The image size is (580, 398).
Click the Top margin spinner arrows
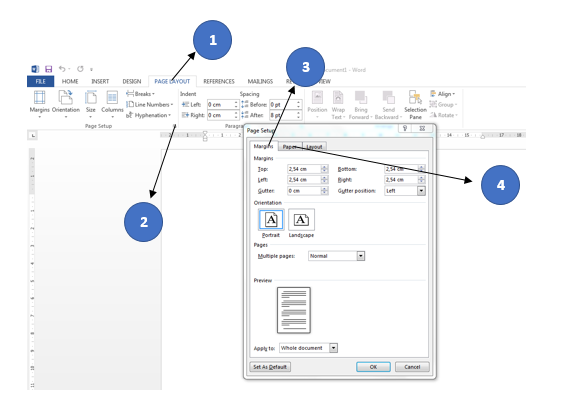(324, 169)
